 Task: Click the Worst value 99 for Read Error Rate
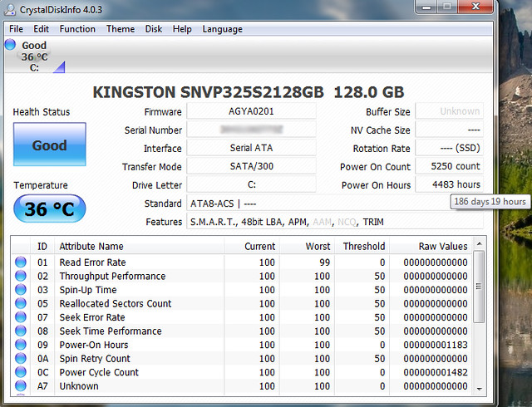click(x=324, y=262)
